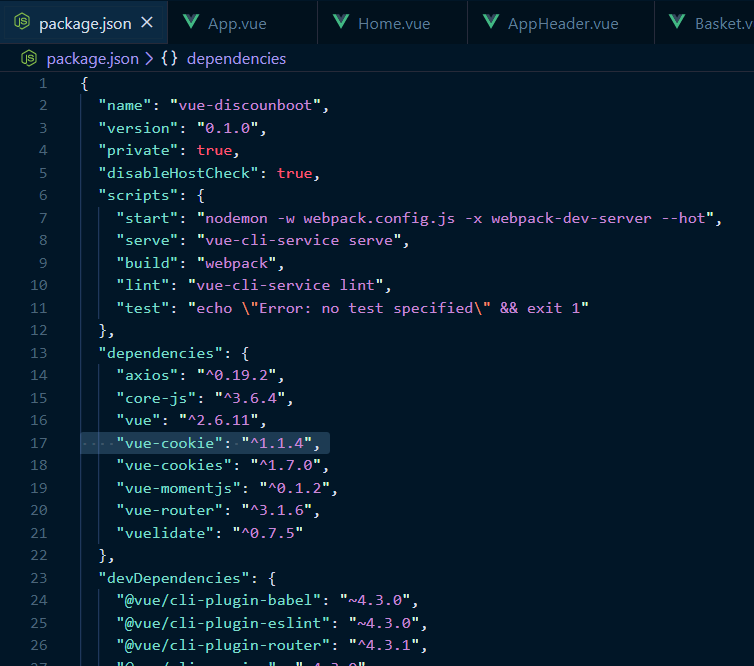Click the "^2.6.11" vue version
Screen dimensions: 754x666
(219, 420)
